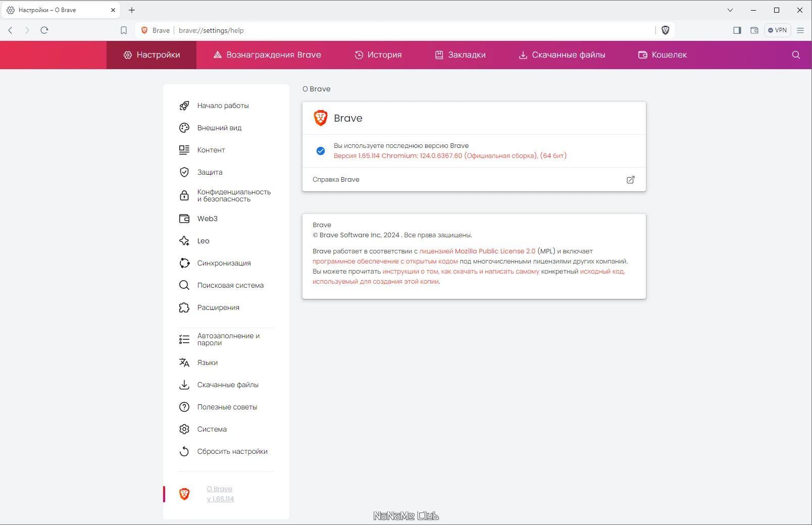This screenshot has width=812, height=525.
Task: Open Справка Brave external link icon
Action: 631,180
